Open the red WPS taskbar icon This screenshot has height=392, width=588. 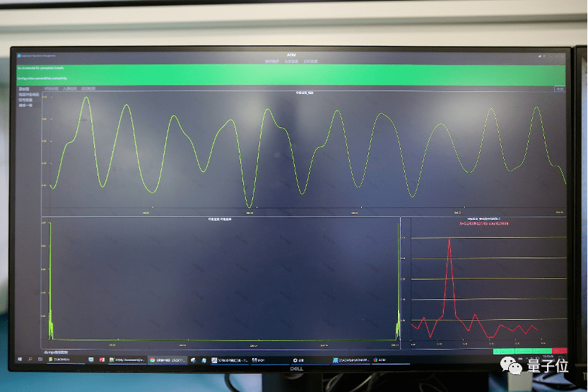pos(102,359)
